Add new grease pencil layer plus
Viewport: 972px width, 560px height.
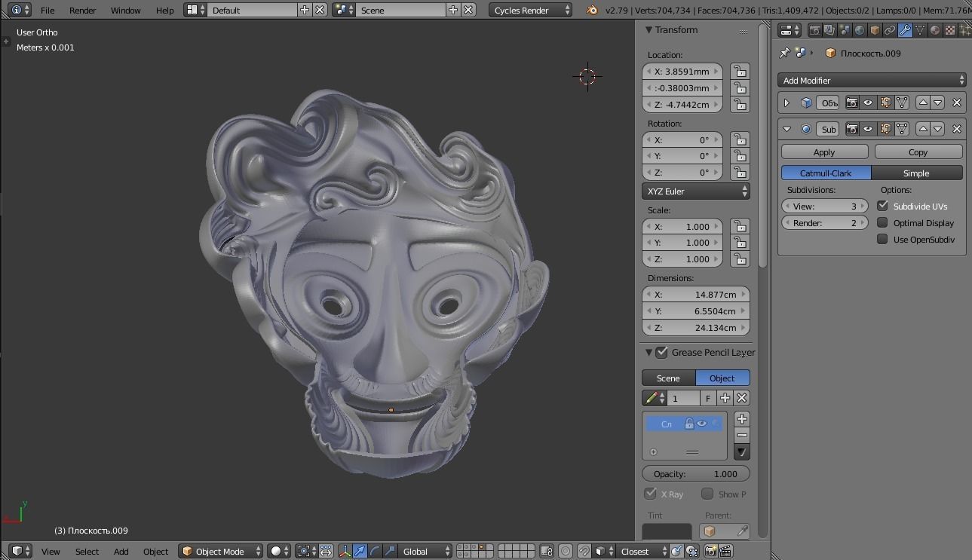742,419
